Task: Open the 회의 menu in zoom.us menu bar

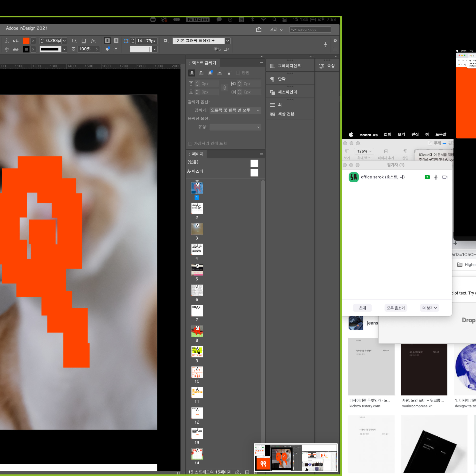Action: click(x=387, y=135)
